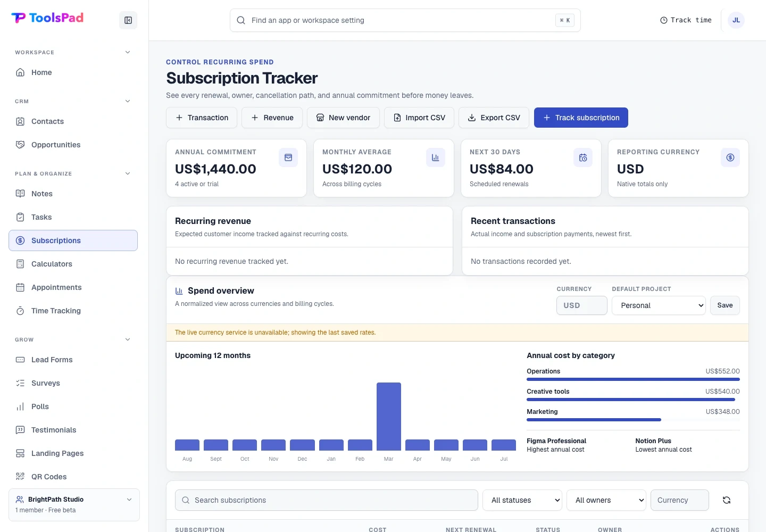Image resolution: width=766 pixels, height=532 pixels.
Task: Click the annual commitment card icon
Action: point(288,157)
